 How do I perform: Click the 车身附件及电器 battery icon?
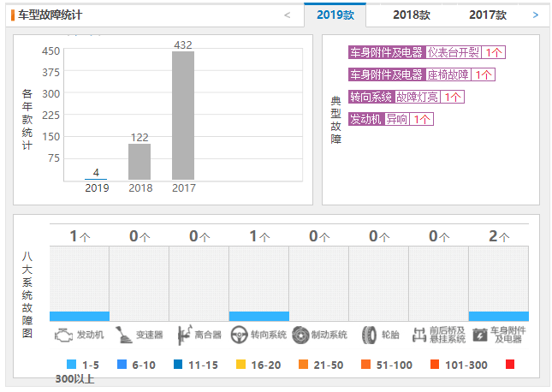[480, 335]
